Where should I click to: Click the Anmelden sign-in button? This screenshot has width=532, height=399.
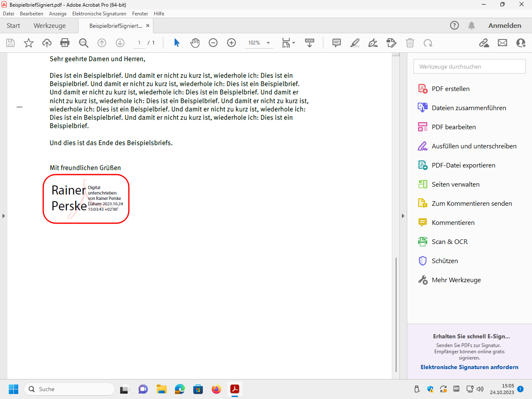click(505, 25)
